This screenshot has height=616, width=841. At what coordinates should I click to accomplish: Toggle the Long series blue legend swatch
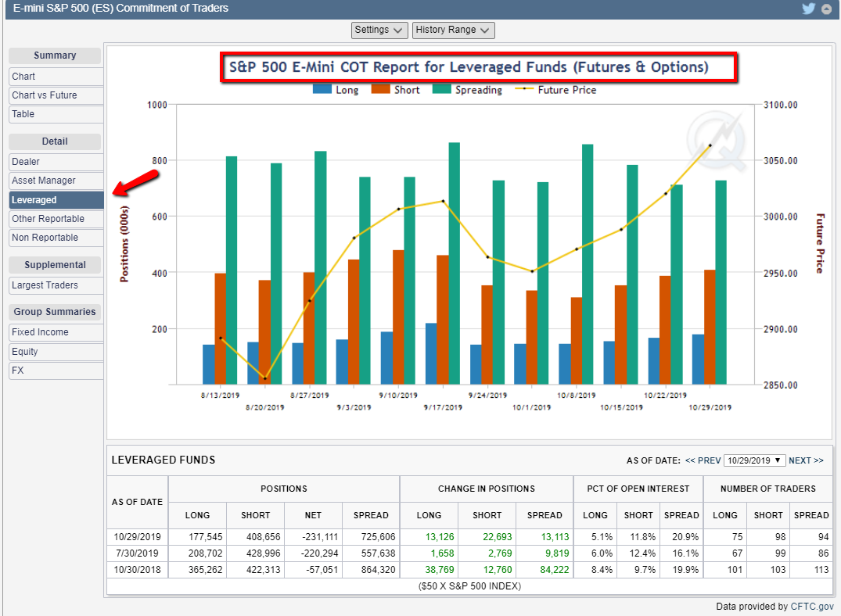click(322, 90)
